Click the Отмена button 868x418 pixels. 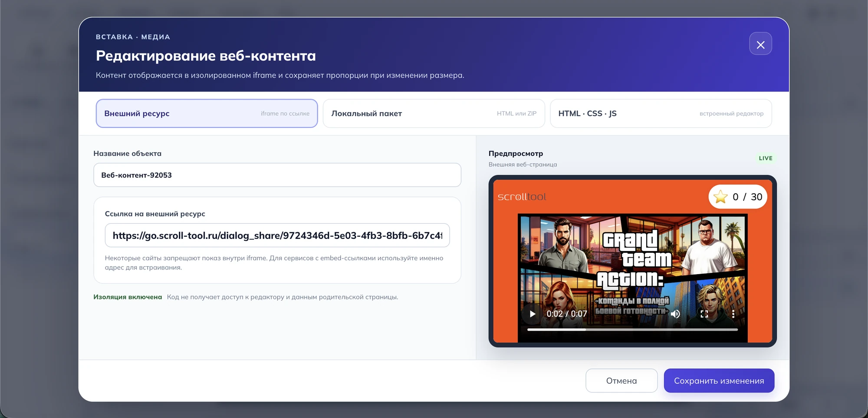621,381
